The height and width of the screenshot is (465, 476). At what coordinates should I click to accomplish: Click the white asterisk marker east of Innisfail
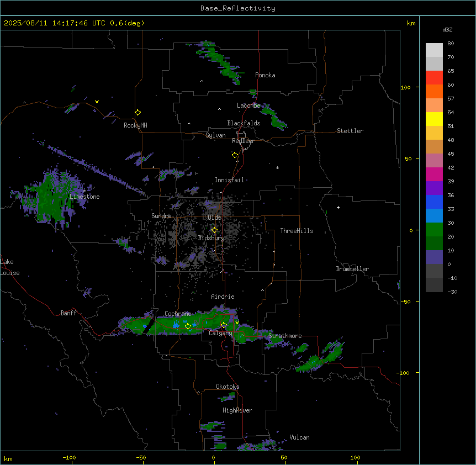tap(277, 167)
